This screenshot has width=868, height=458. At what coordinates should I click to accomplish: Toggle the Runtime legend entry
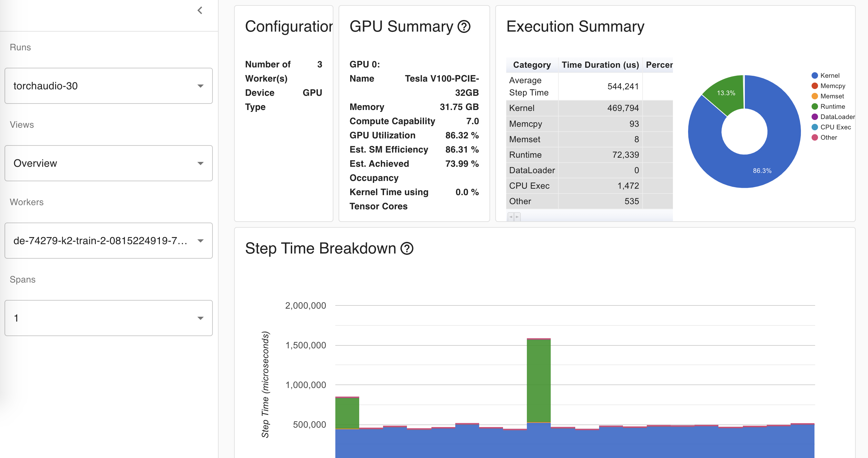point(832,106)
